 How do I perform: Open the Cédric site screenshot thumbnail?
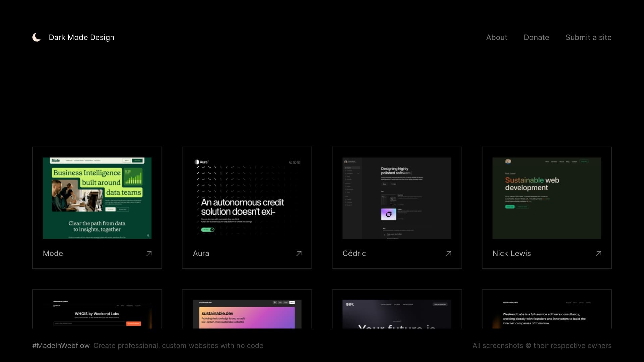tap(397, 198)
